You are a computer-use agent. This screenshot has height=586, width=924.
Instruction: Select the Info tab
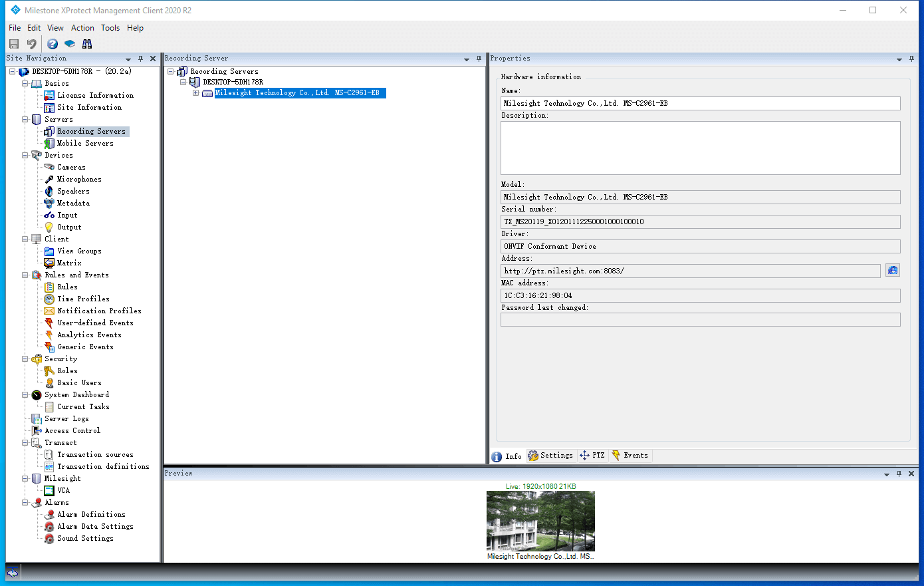(507, 456)
